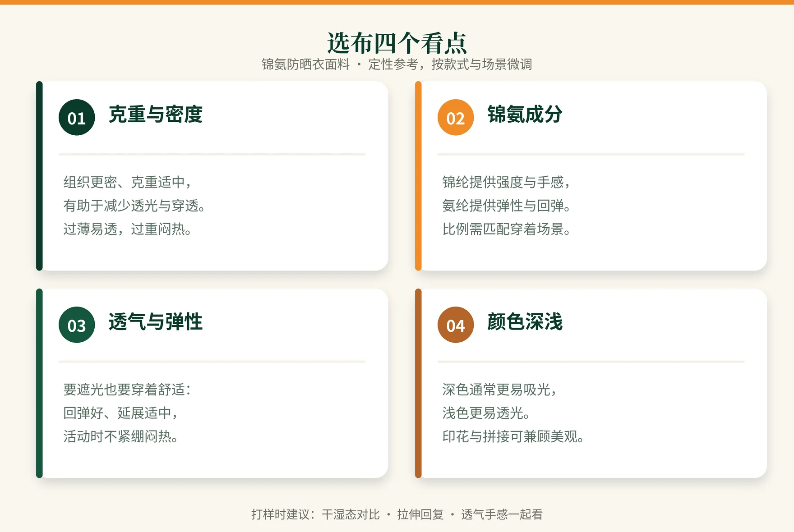Select the heading 颜色深浅
This screenshot has height=532, width=794.
pyautogui.click(x=525, y=322)
